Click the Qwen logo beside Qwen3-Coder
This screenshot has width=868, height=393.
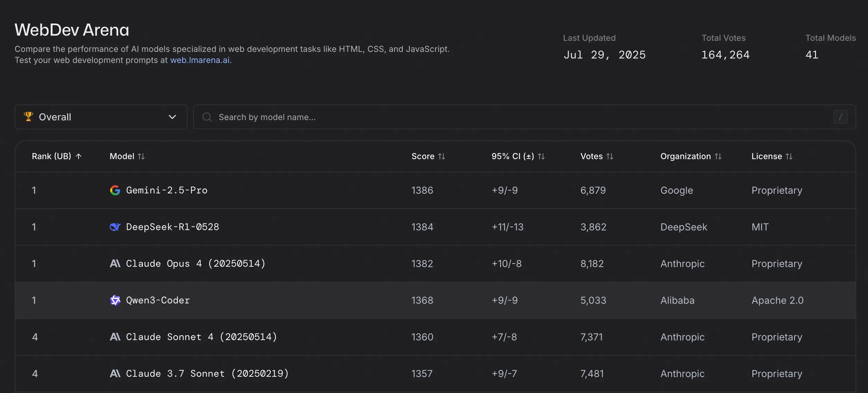[115, 300]
